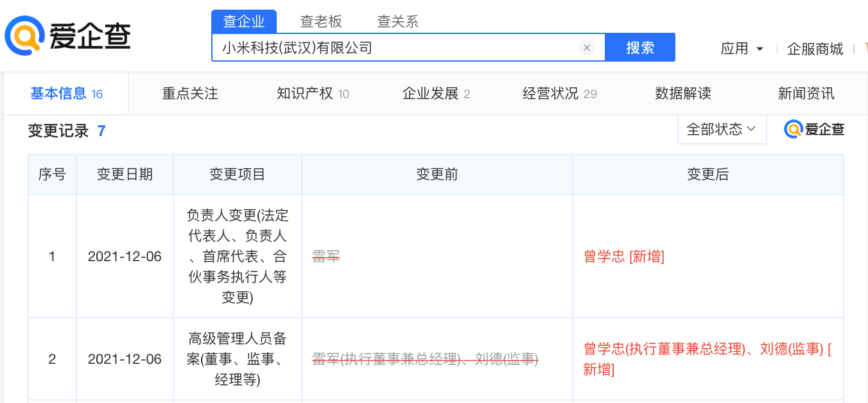Click the 搜索 button

pos(640,47)
